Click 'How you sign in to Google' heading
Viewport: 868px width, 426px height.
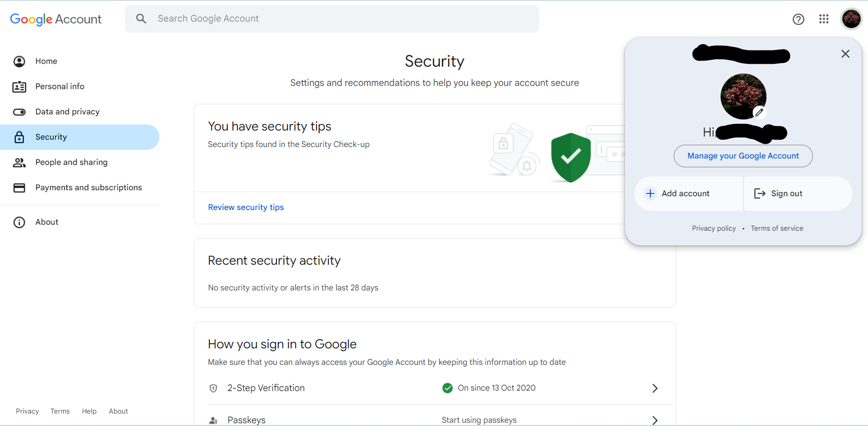(x=282, y=344)
